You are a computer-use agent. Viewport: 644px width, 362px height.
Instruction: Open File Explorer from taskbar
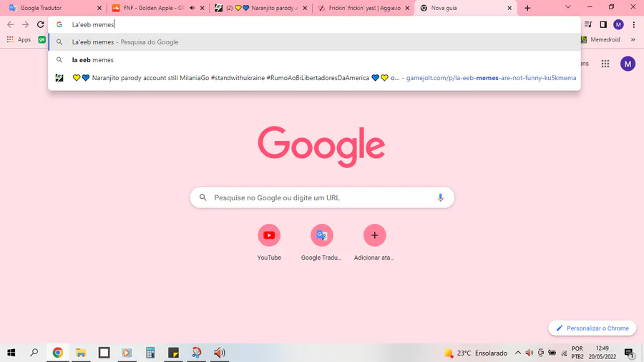[80, 353]
